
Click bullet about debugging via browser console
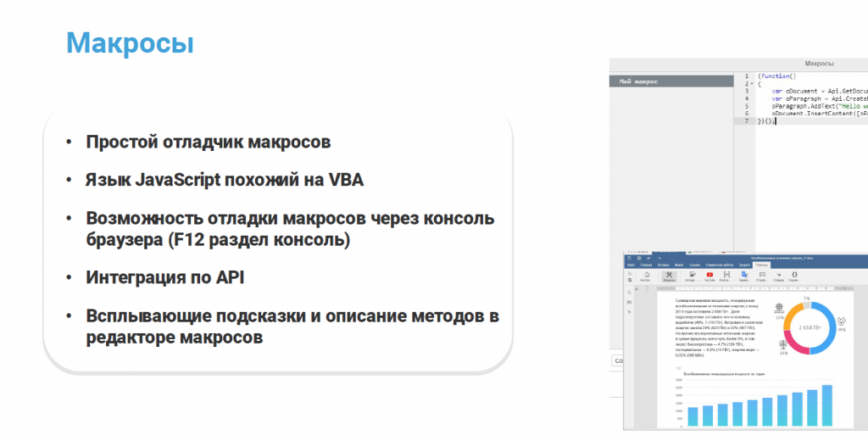290,229
